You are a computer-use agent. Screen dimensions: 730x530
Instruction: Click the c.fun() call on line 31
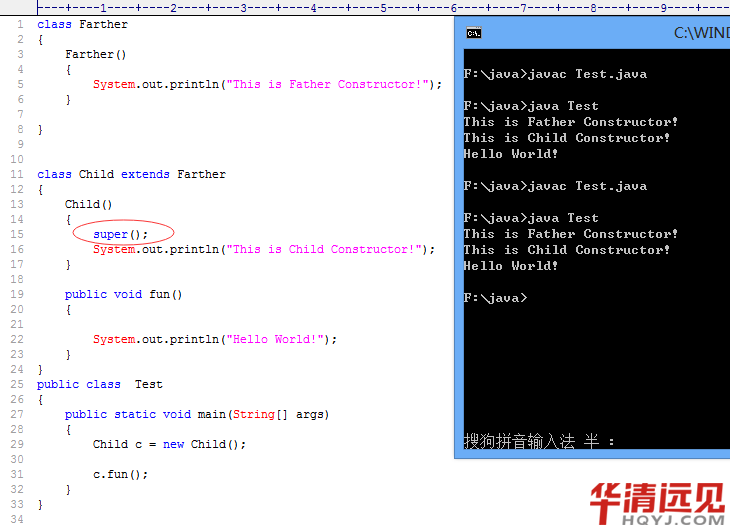(x=121, y=474)
